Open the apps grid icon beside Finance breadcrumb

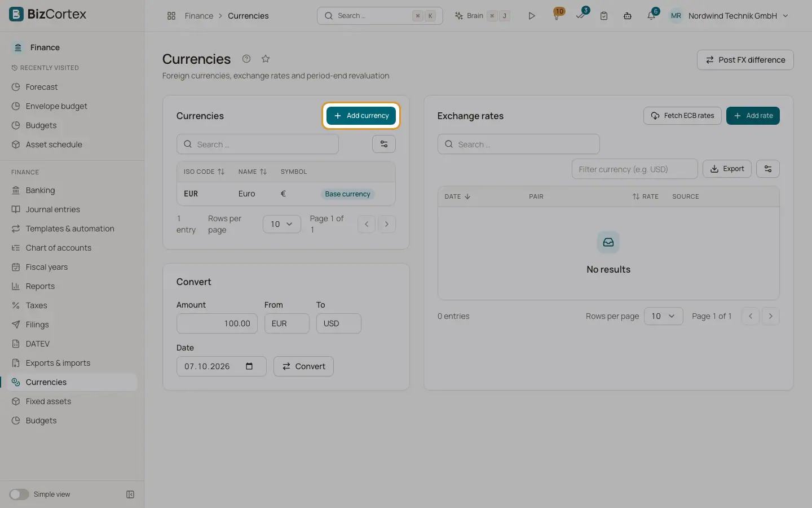tap(171, 16)
